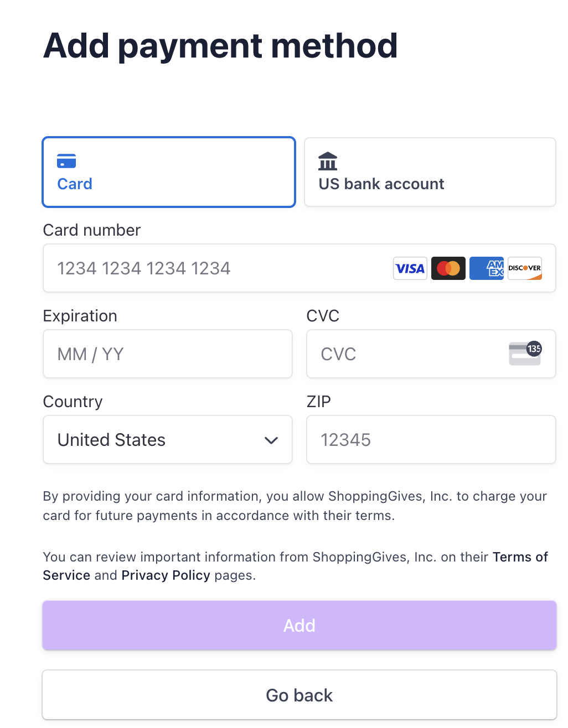Switch to US bank account tab
The width and height of the screenshot is (568, 728).
click(430, 172)
